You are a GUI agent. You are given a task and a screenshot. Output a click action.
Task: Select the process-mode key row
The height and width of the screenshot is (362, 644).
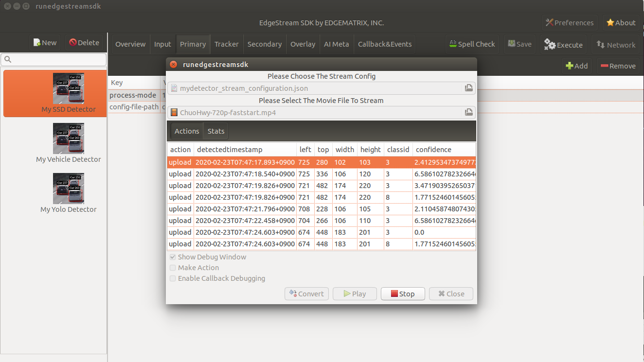click(133, 95)
